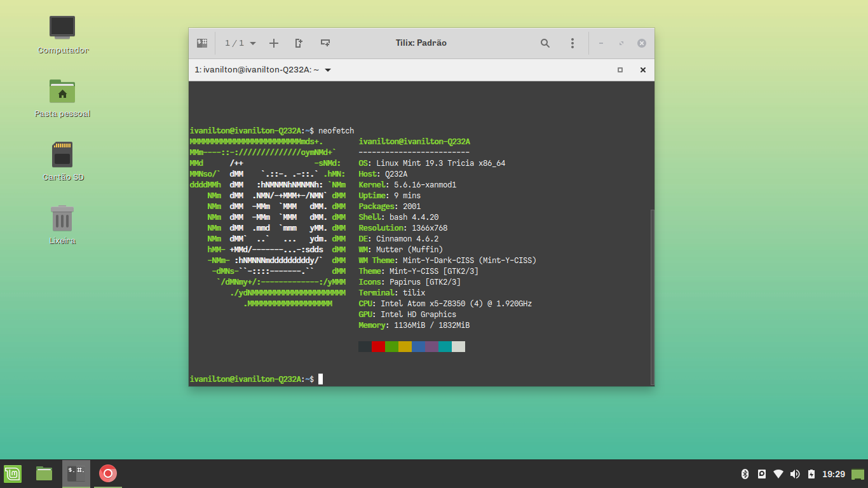
Task: Click the terminal's vertical scrollbar
Action: pyautogui.click(x=651, y=295)
